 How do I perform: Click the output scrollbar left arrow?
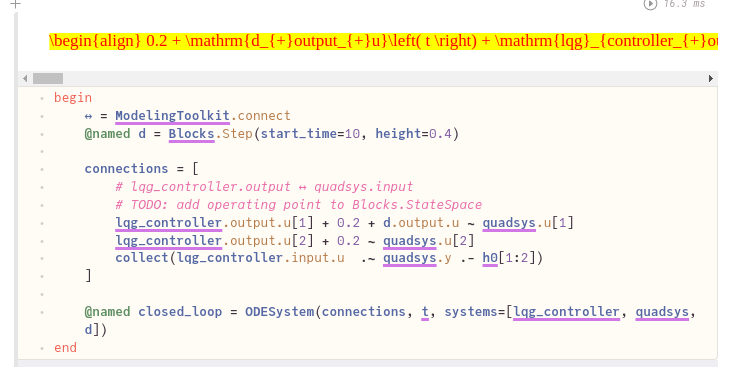pyautogui.click(x=25, y=79)
